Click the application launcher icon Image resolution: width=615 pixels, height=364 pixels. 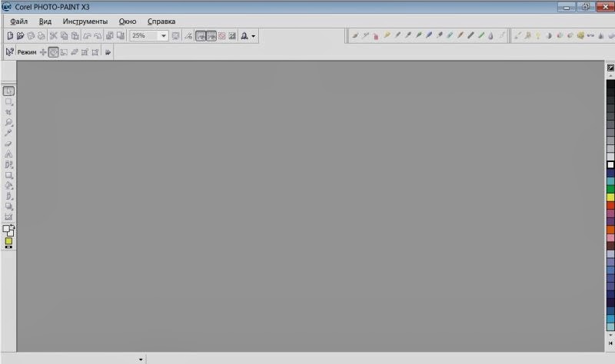(244, 36)
